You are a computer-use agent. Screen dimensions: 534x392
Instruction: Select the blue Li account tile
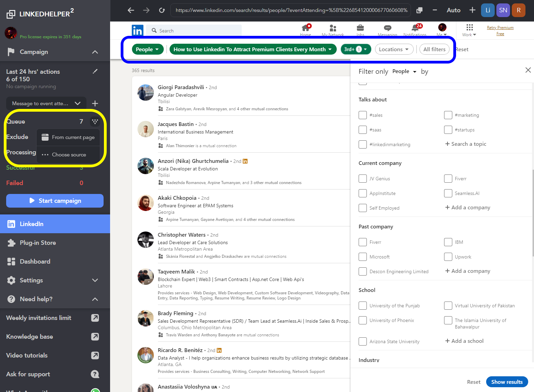coord(488,10)
